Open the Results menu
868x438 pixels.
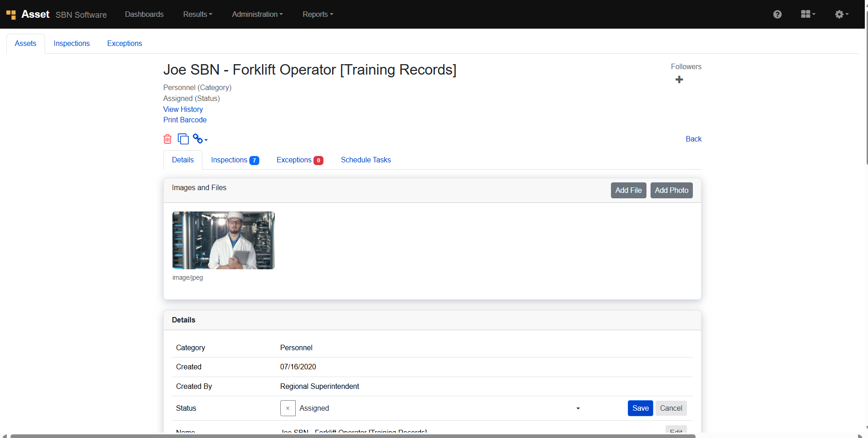click(198, 14)
